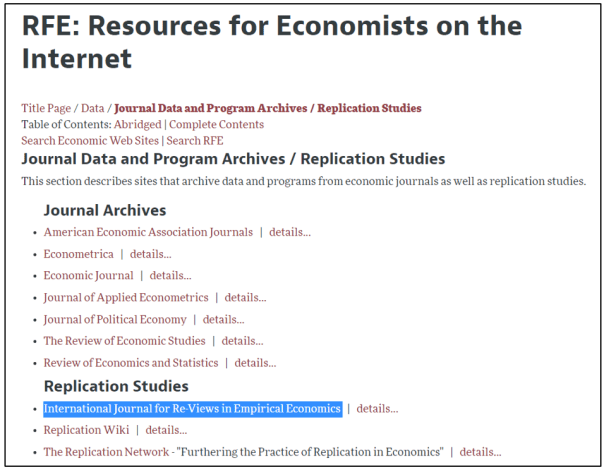Expand details for American Economic Association Journals
Screen dimensions: 604x470
(291, 232)
